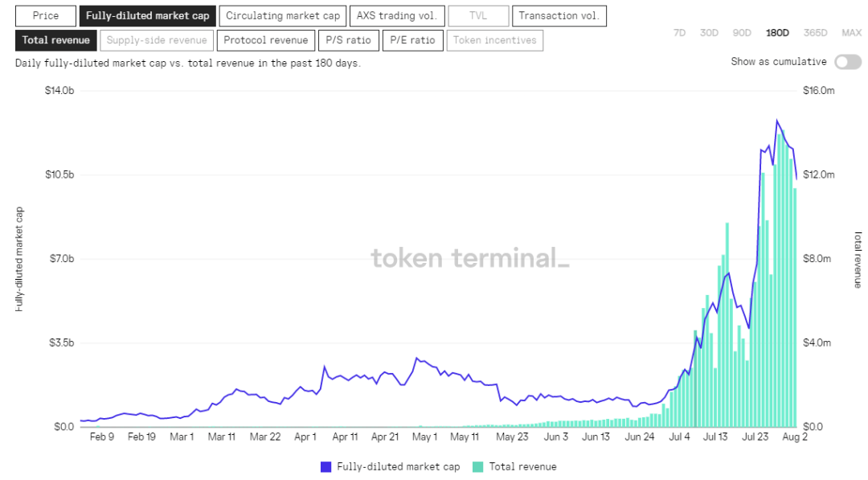Click the Feb 9 date label
Image resolution: width=868 pixels, height=480 pixels.
[102, 437]
